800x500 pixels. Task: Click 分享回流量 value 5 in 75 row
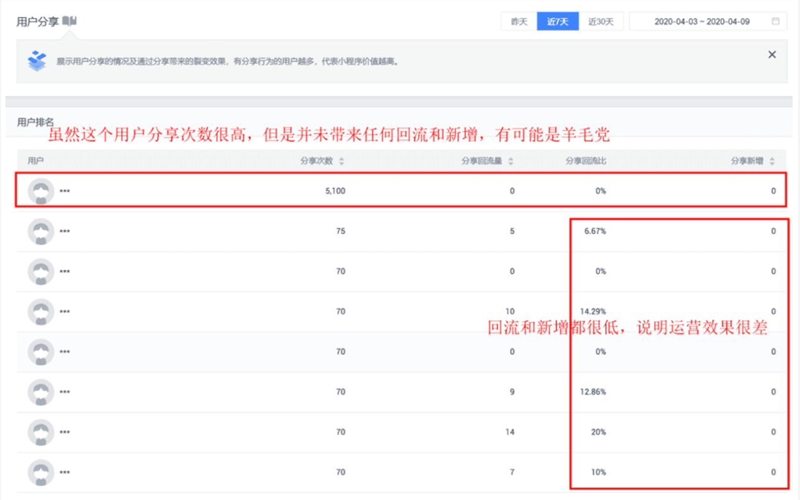pyautogui.click(x=512, y=231)
